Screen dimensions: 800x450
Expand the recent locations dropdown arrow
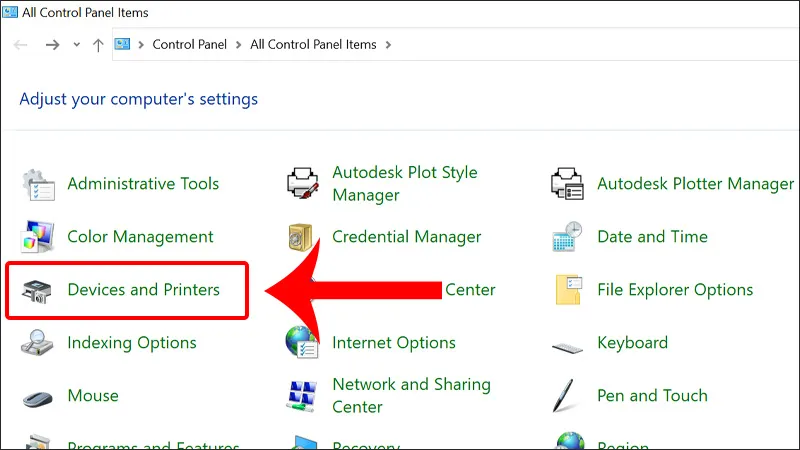77,45
